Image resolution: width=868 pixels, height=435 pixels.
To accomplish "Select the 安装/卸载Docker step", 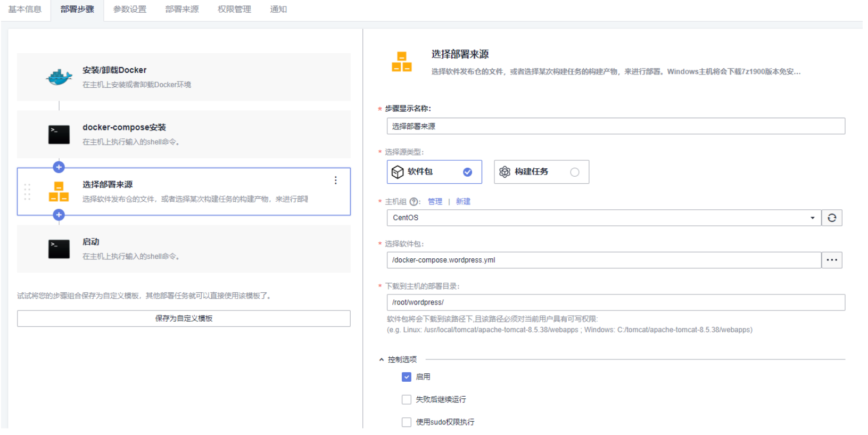I will click(184, 77).
